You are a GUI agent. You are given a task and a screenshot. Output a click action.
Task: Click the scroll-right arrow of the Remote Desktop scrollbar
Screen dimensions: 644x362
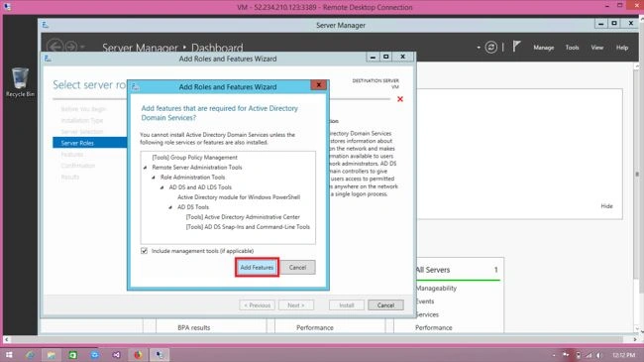click(635, 340)
